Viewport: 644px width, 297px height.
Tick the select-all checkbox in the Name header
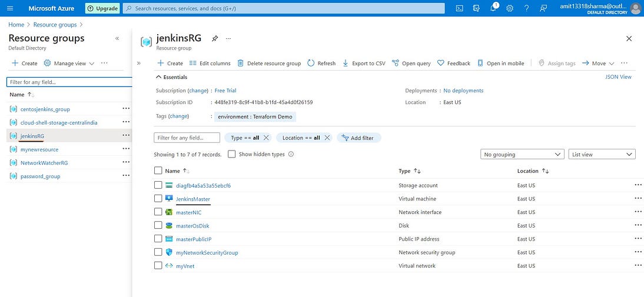(158, 171)
